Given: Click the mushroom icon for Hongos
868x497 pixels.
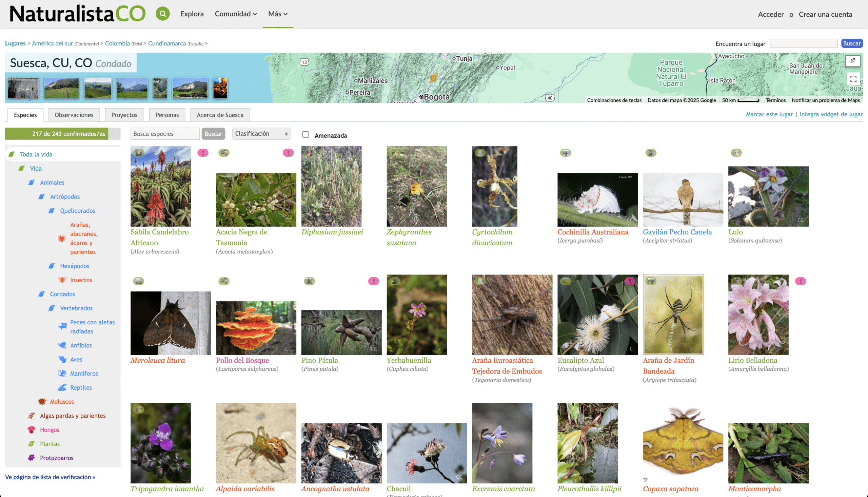Looking at the screenshot, I should pyautogui.click(x=32, y=430).
